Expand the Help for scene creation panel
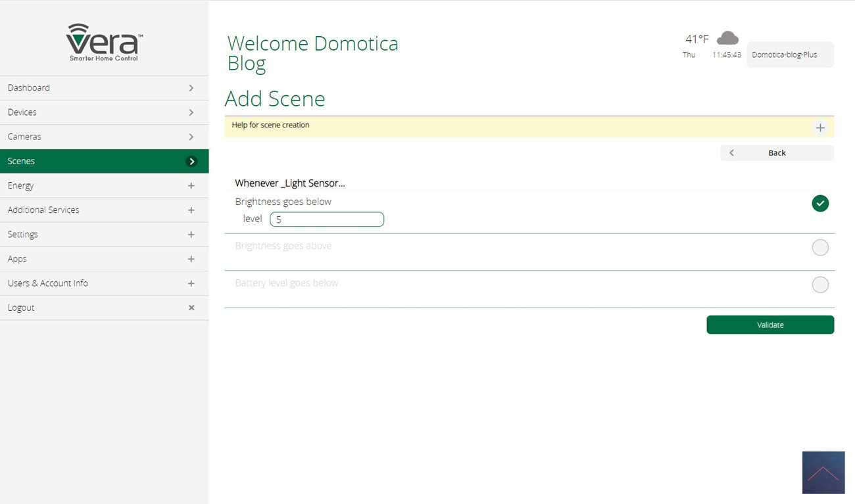855x504 pixels. pos(819,127)
